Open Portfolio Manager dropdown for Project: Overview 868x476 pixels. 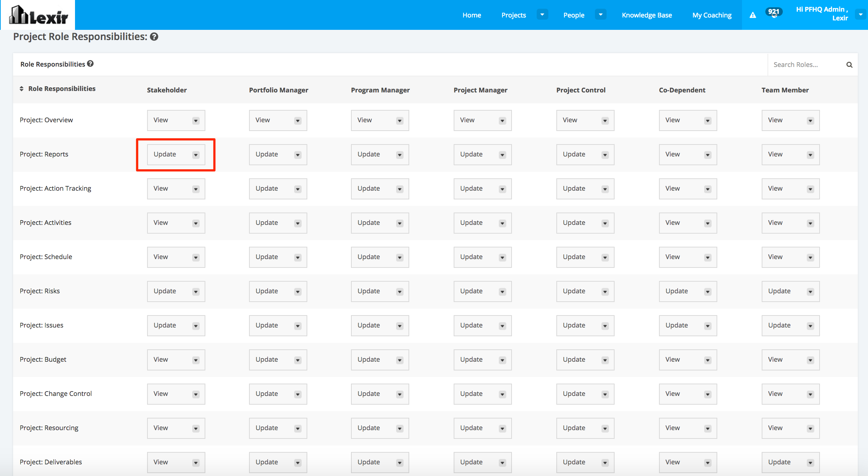tap(278, 120)
